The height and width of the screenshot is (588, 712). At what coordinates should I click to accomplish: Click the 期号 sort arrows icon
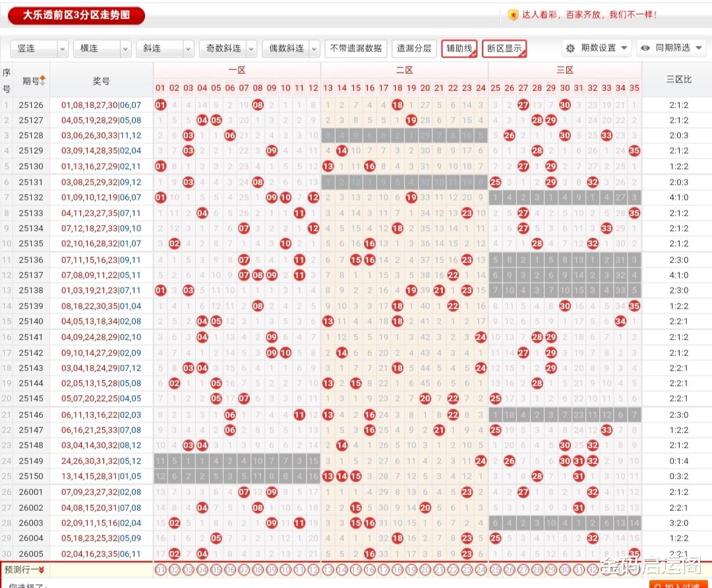[43, 81]
